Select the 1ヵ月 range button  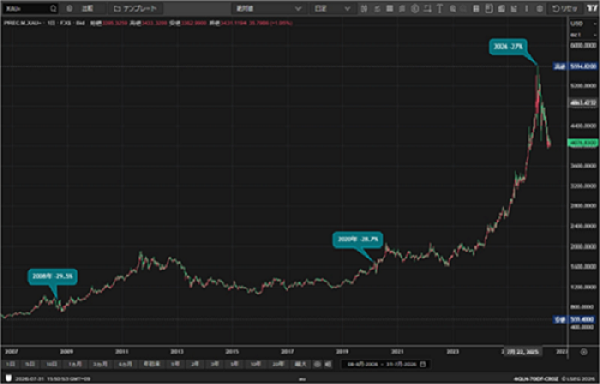click(x=75, y=364)
